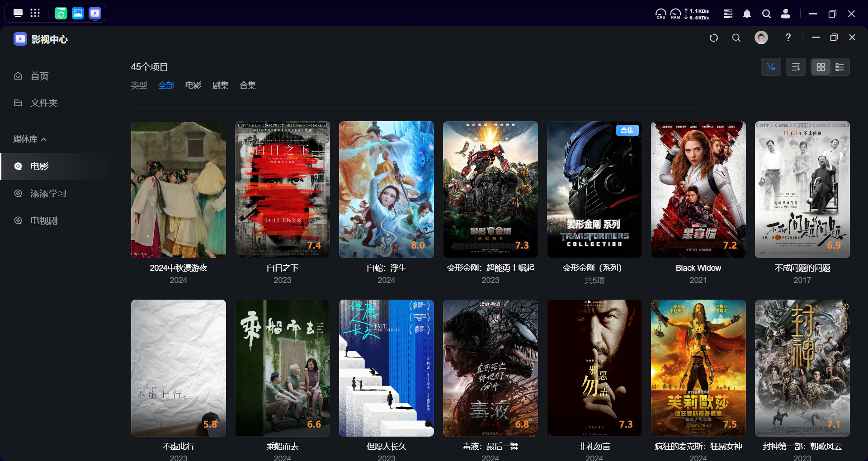This screenshot has height=461, width=868.
Task: Open the system user account icon
Action: click(x=786, y=14)
